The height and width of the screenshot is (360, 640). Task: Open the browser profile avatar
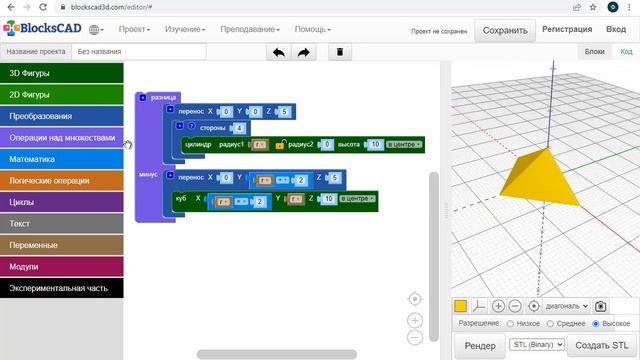pyautogui.click(x=613, y=7)
